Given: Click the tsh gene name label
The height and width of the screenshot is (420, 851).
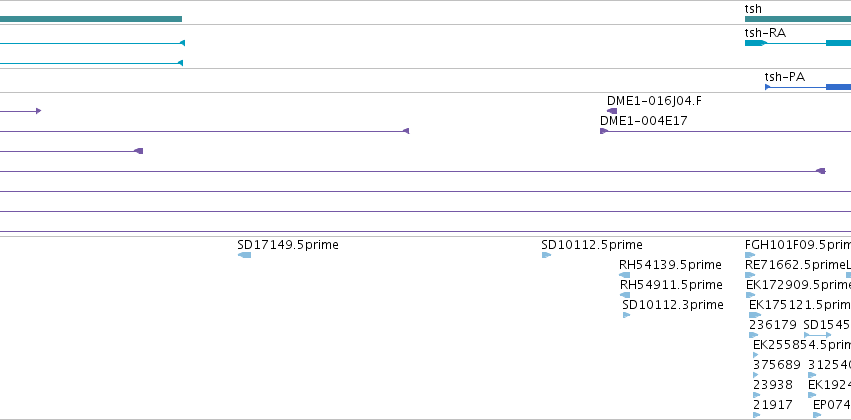Looking at the screenshot, I should (753, 9).
